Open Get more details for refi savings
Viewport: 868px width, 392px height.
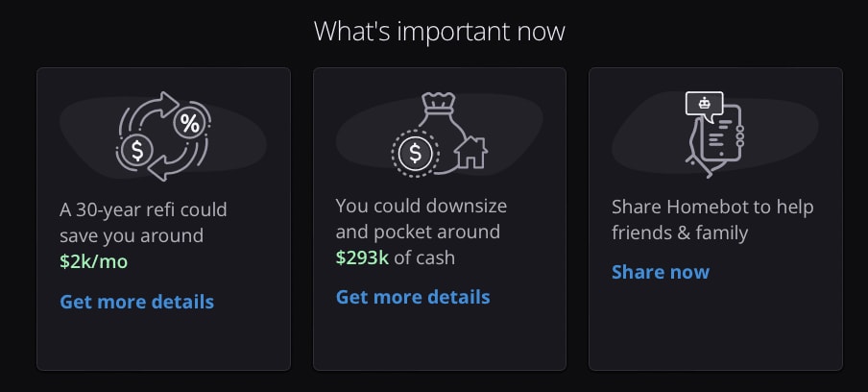136,302
